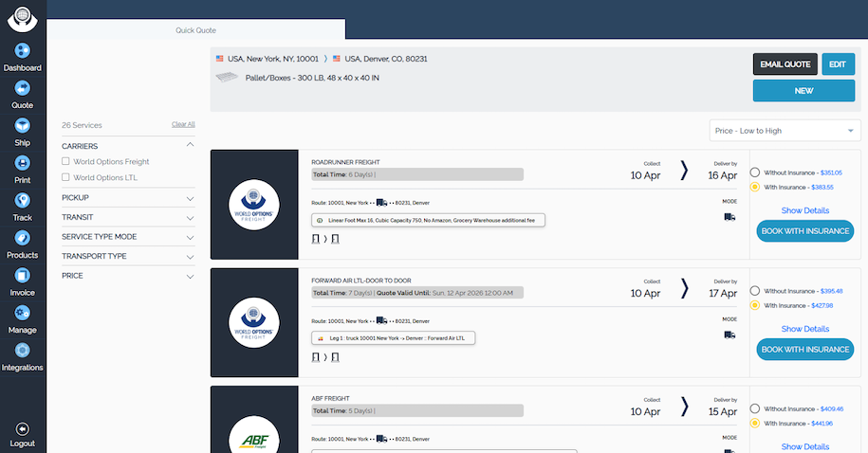Open the Dashboard sidebar icon

23,51
